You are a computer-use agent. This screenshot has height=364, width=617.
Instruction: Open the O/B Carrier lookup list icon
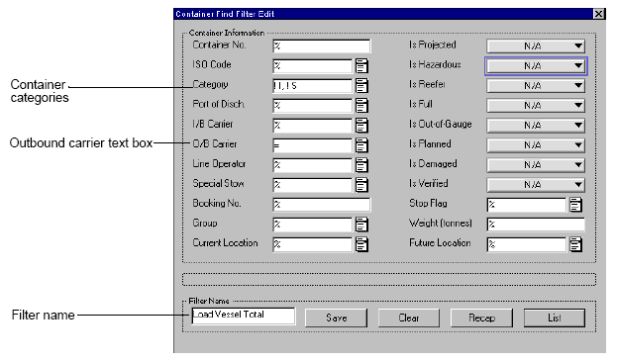pyautogui.click(x=361, y=145)
